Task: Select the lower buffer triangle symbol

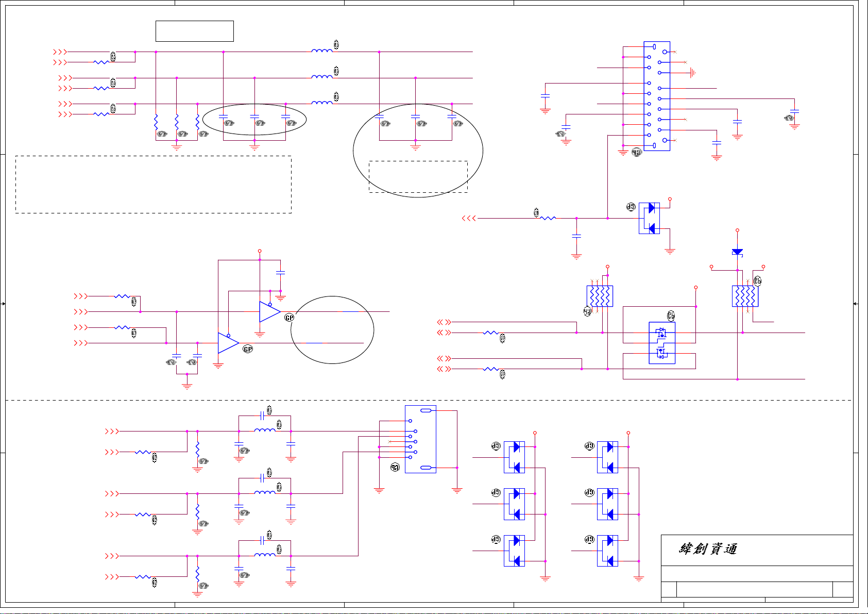Action: coord(228,343)
